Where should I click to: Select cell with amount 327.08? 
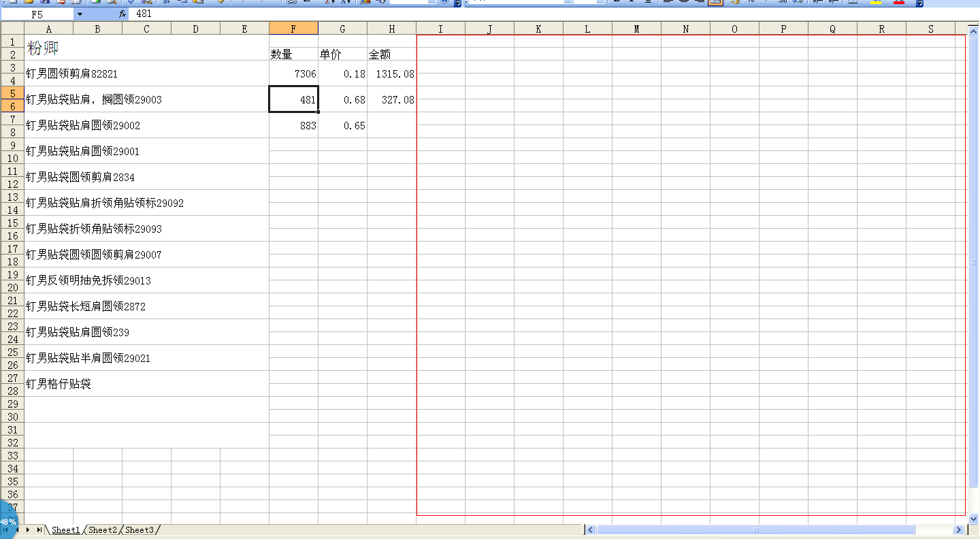point(391,99)
